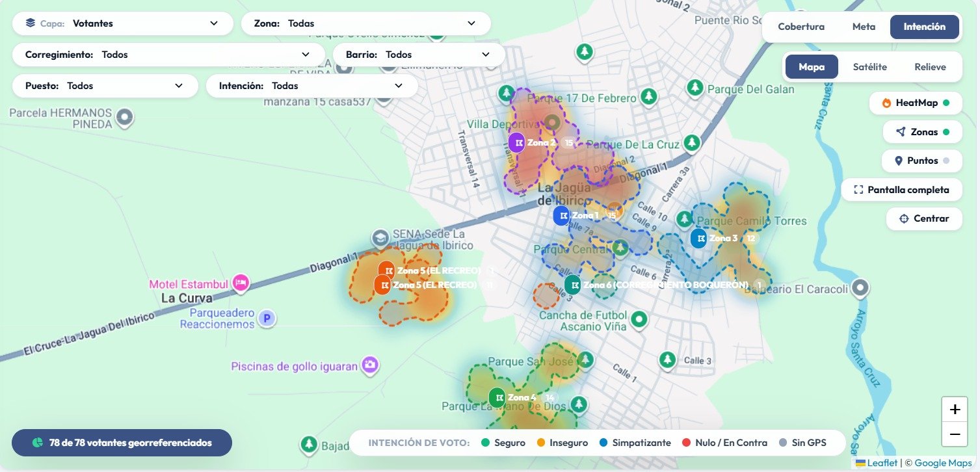Toggle the Puntos layer
980x472 pixels.
pos(921,161)
